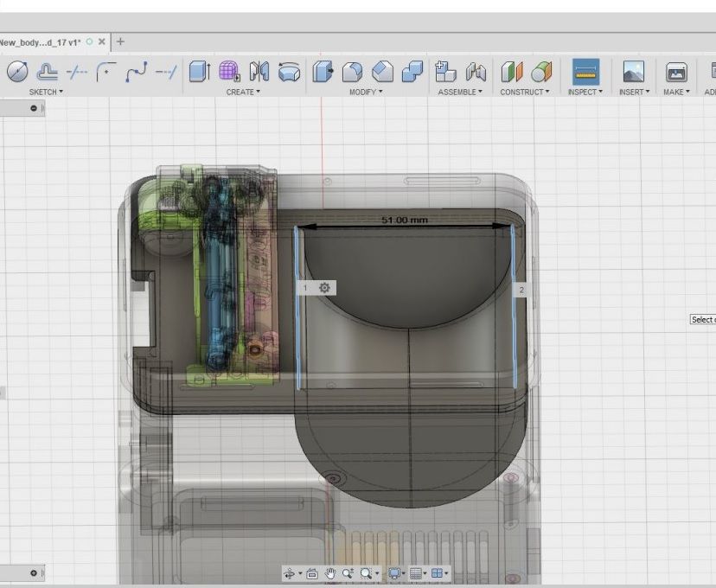The height and width of the screenshot is (588, 716).
Task: Create a new component via the Assemble icon
Action: [x=446, y=73]
